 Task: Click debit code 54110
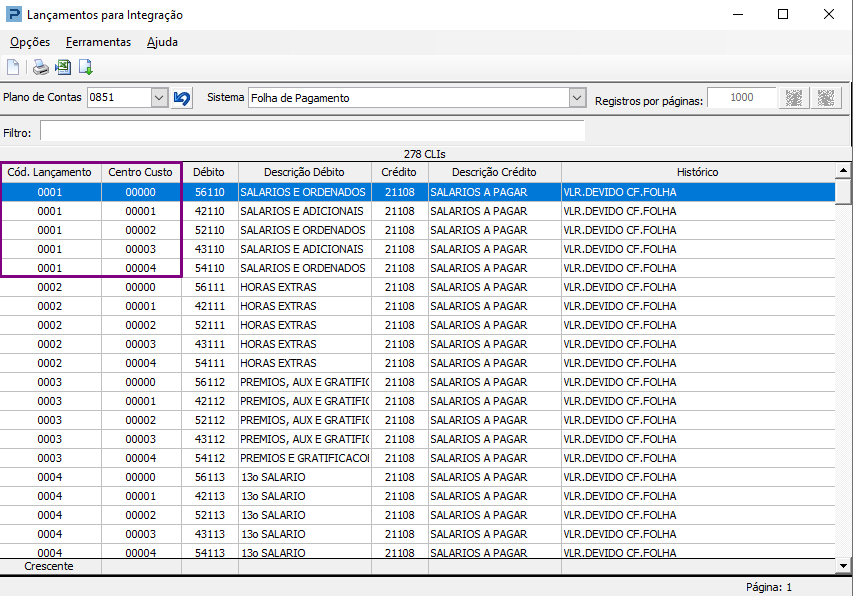[x=209, y=268]
